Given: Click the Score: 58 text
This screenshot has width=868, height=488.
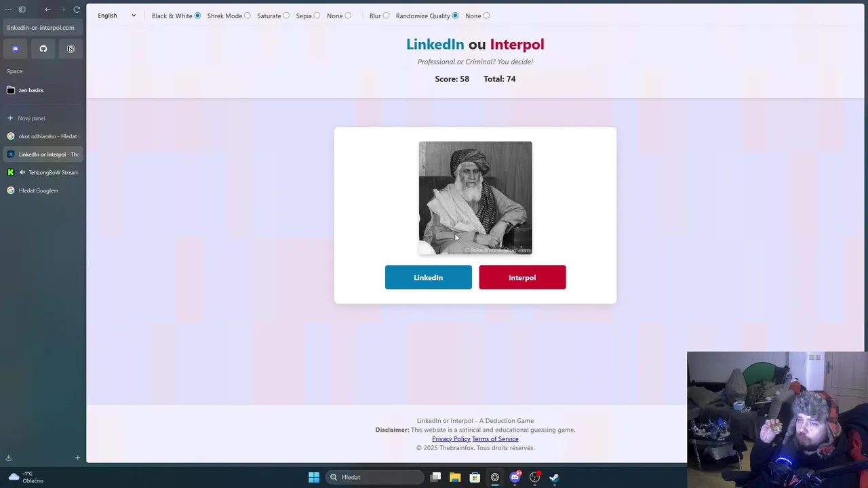Looking at the screenshot, I should [452, 79].
